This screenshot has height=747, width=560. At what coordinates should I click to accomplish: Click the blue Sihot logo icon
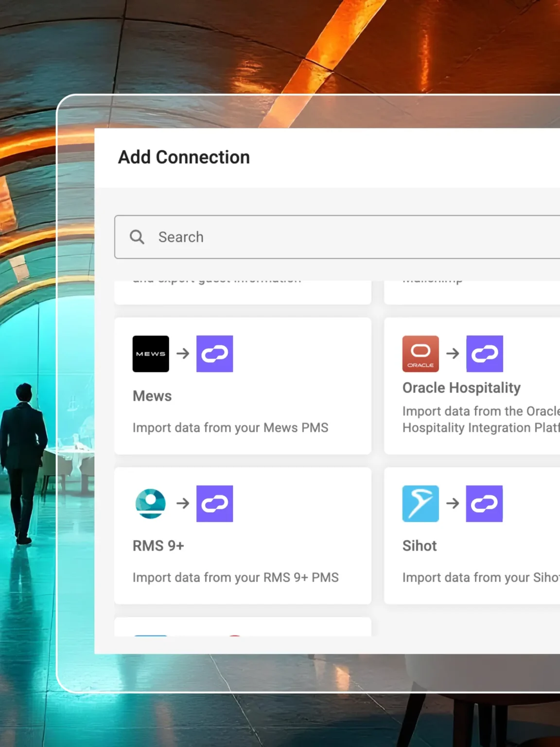[x=420, y=503]
